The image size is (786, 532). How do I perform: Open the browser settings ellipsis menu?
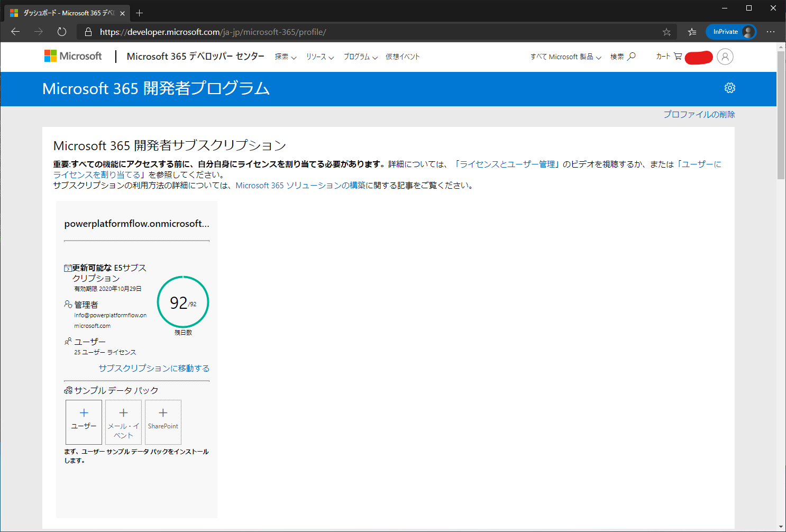(x=771, y=32)
